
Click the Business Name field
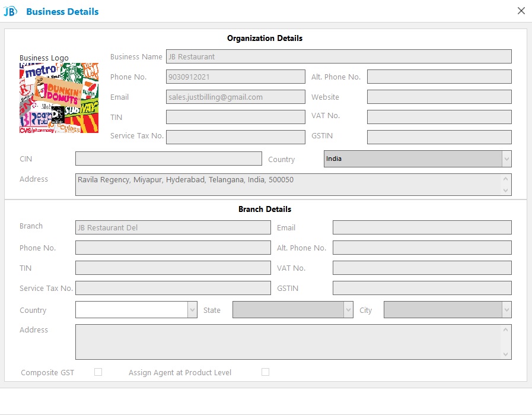[x=339, y=57]
